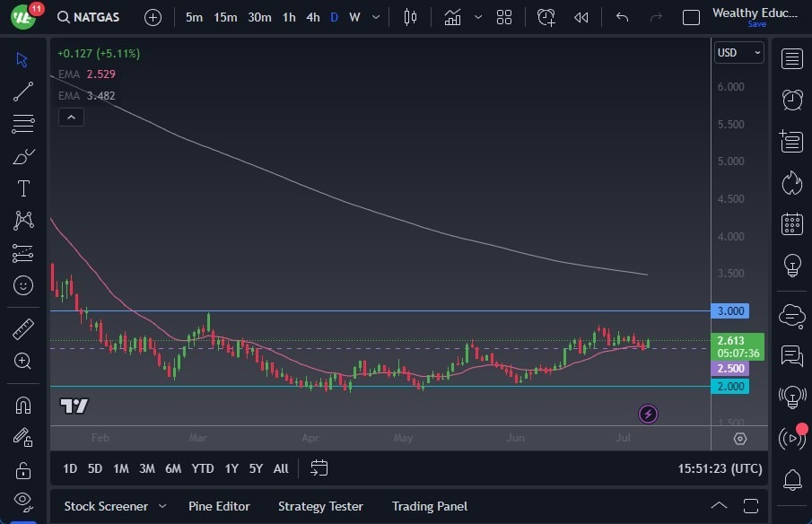Expand the Stock Screener dropdown arrow
The image size is (812, 524).
(x=162, y=506)
